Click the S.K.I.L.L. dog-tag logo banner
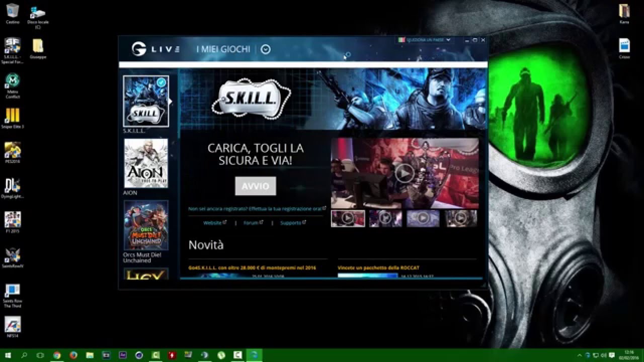 pyautogui.click(x=251, y=99)
